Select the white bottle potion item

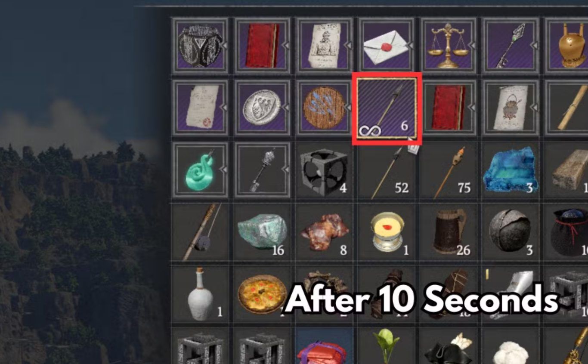point(200,294)
